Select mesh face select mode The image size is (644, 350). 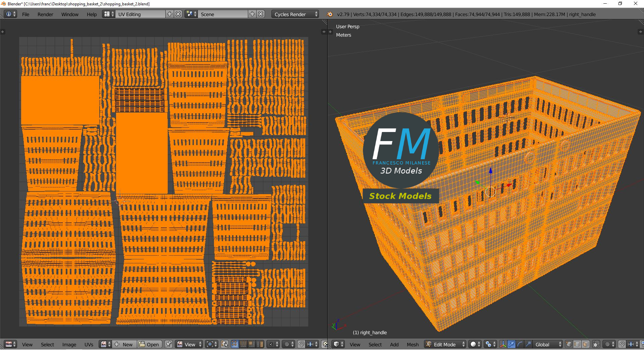click(586, 344)
